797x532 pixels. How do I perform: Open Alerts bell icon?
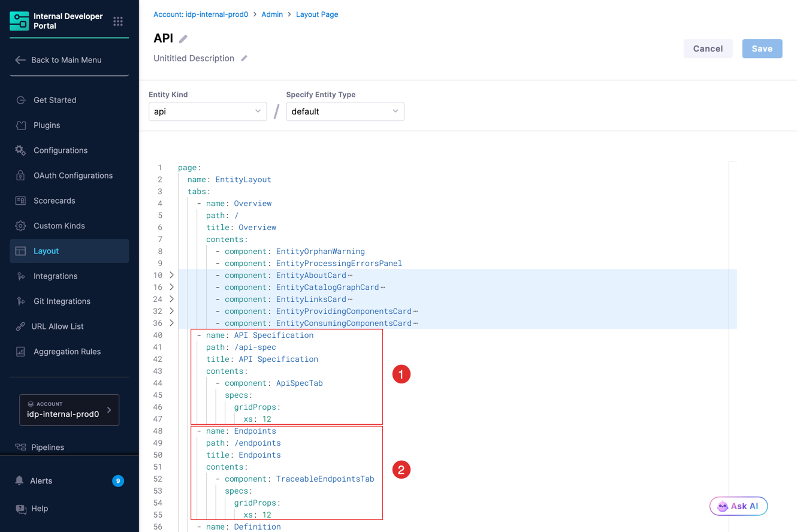point(20,480)
